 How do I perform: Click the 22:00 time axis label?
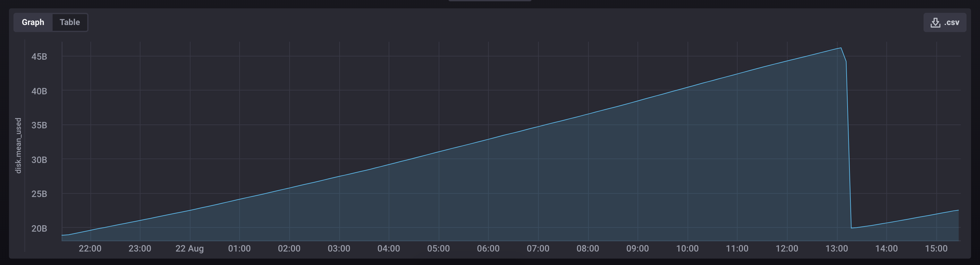point(90,249)
